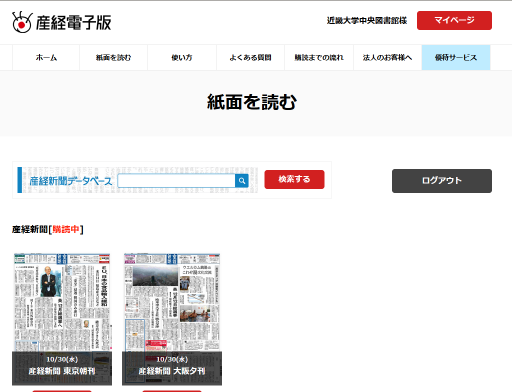Open 使い方 menu item

coord(182,58)
